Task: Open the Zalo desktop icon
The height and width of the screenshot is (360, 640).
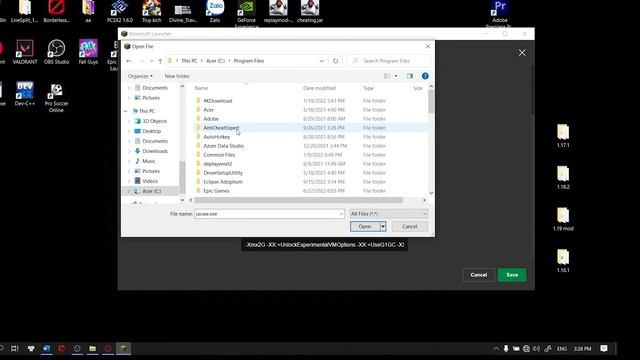Action: click(x=215, y=11)
